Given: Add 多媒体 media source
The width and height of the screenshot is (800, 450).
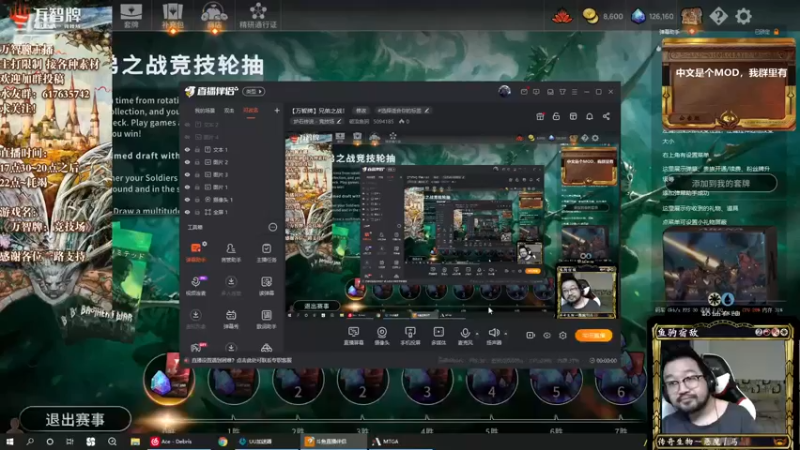Looking at the screenshot, I should [x=438, y=336].
